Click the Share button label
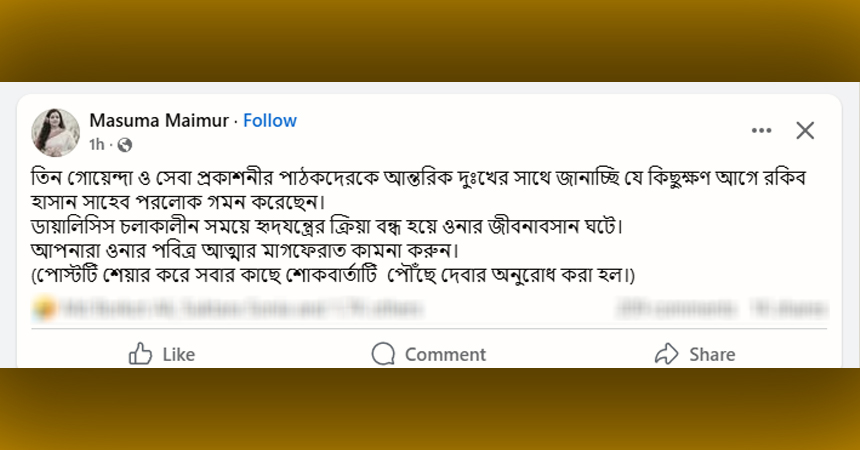Image resolution: width=860 pixels, height=450 pixels. click(x=712, y=354)
